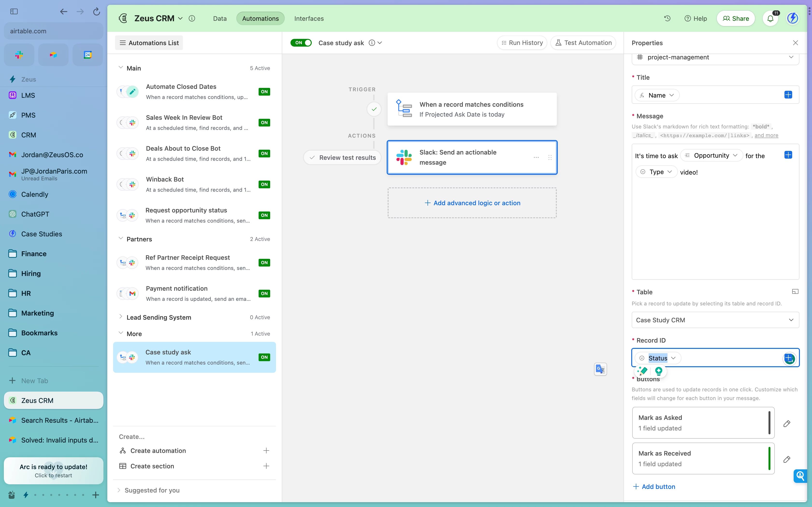Viewport: 812px width, 507px height.
Task: Switch to the Data tab
Action: click(x=220, y=18)
